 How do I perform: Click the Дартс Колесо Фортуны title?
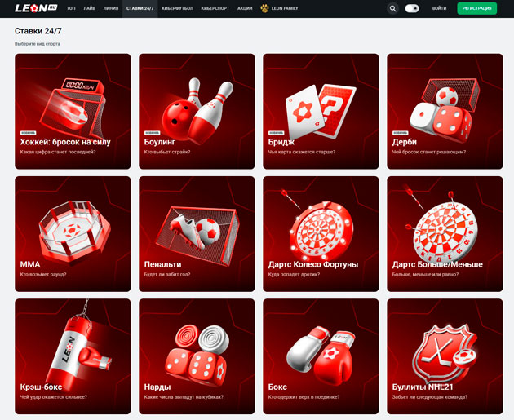pos(313,264)
